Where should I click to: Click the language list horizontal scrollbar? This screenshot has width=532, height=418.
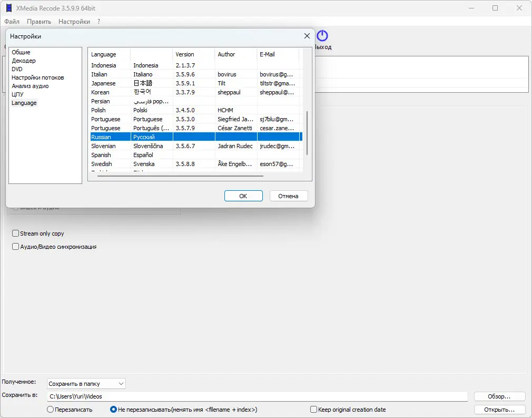180,176
